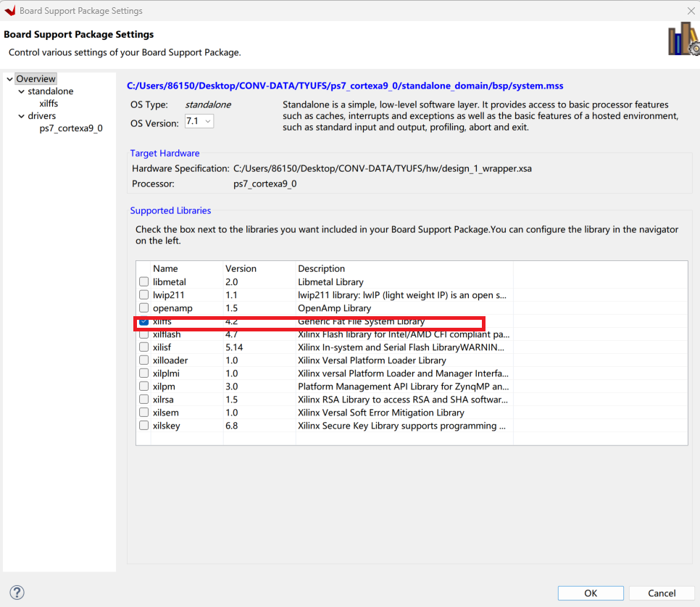Image resolution: width=700 pixels, height=607 pixels.
Task: Click the xilisf library name
Action: 162,347
